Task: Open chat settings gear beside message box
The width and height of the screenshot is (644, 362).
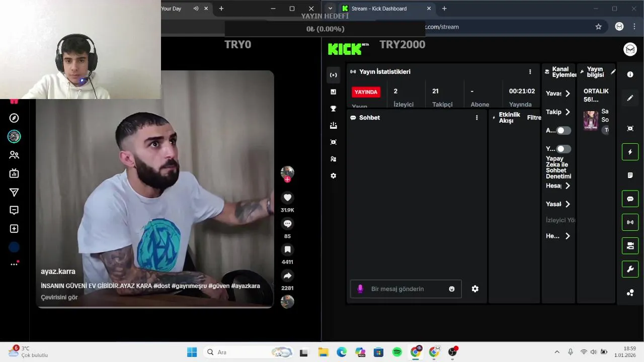Action: click(475, 289)
